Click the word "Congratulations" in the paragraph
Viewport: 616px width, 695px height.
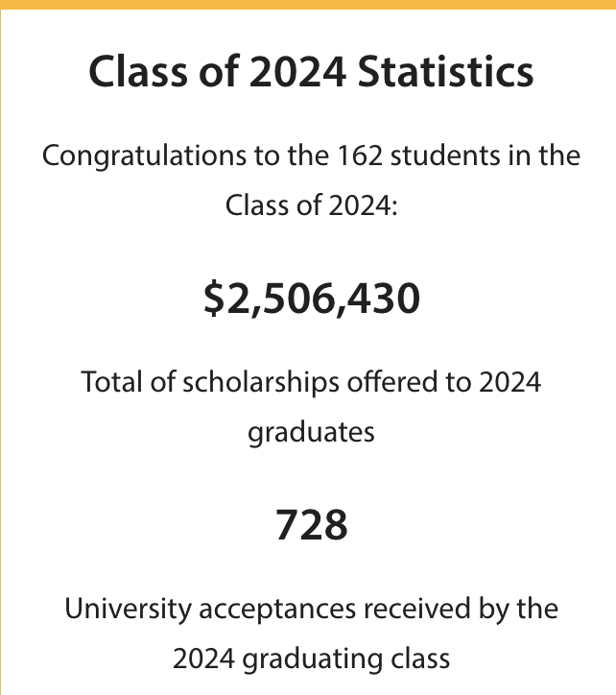coord(144,156)
